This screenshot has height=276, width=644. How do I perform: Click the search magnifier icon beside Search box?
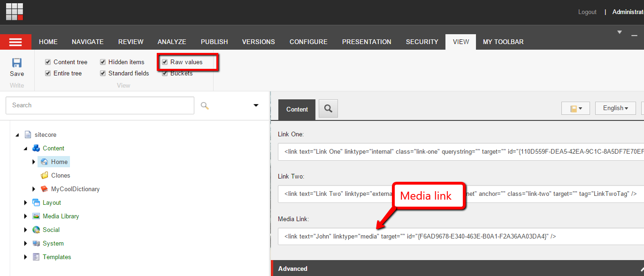coord(205,105)
